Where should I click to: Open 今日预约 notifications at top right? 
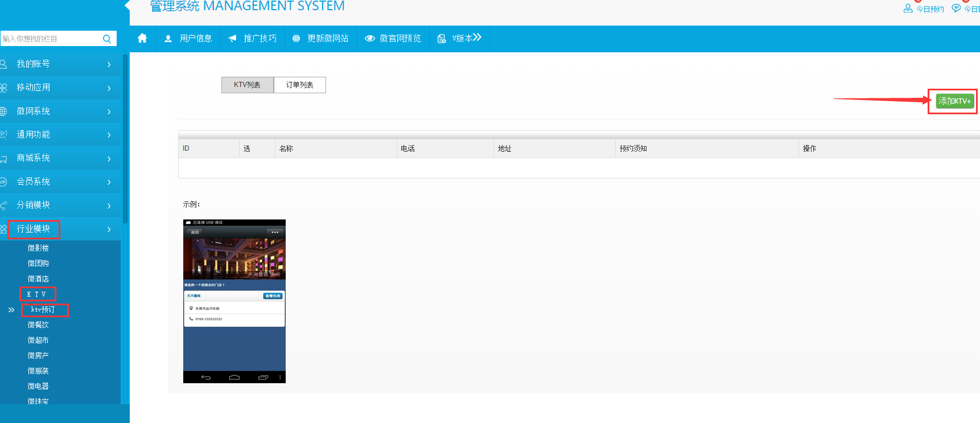pos(924,9)
